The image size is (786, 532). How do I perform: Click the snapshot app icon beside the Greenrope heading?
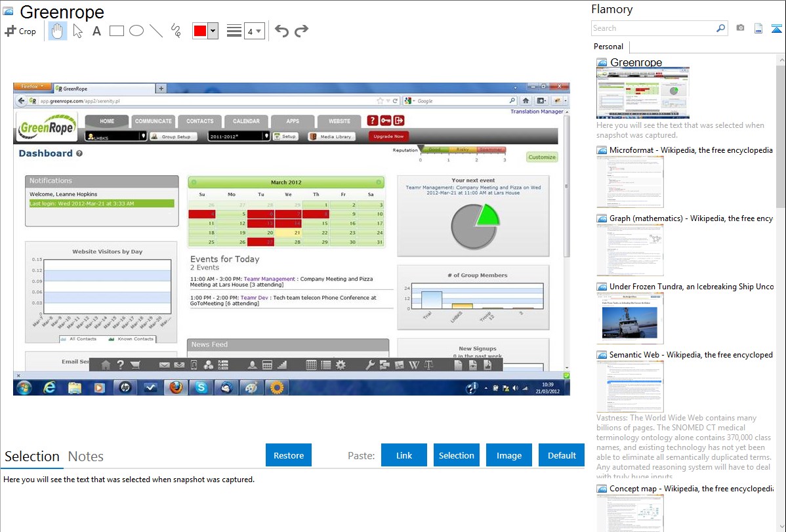click(8, 11)
